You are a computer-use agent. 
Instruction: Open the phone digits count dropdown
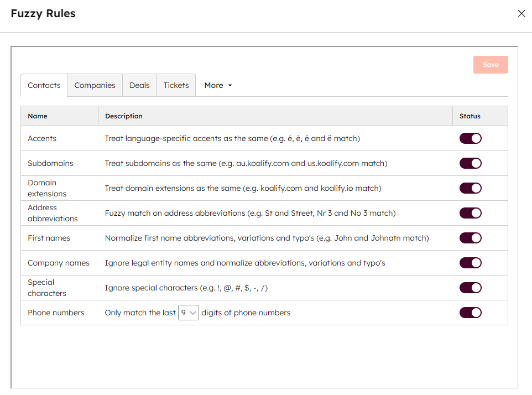point(188,313)
